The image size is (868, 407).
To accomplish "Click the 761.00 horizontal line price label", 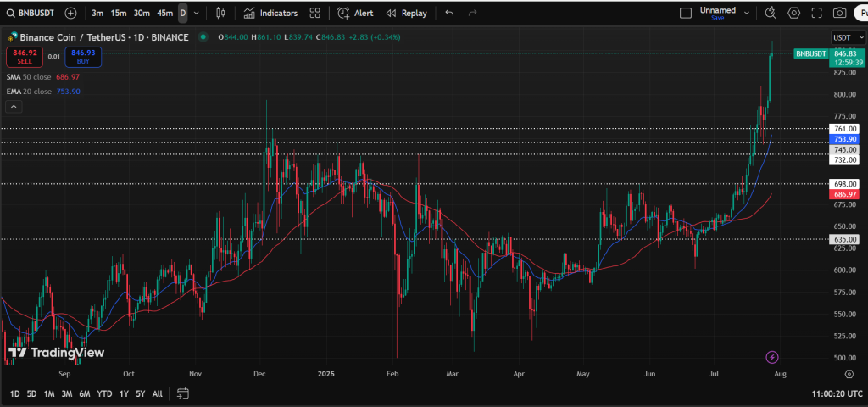I will point(845,129).
